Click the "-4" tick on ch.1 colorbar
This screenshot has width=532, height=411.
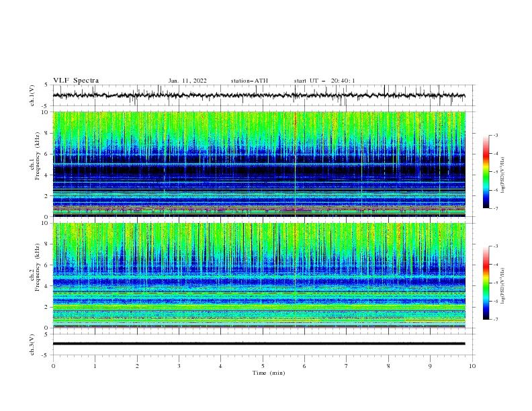(x=495, y=154)
